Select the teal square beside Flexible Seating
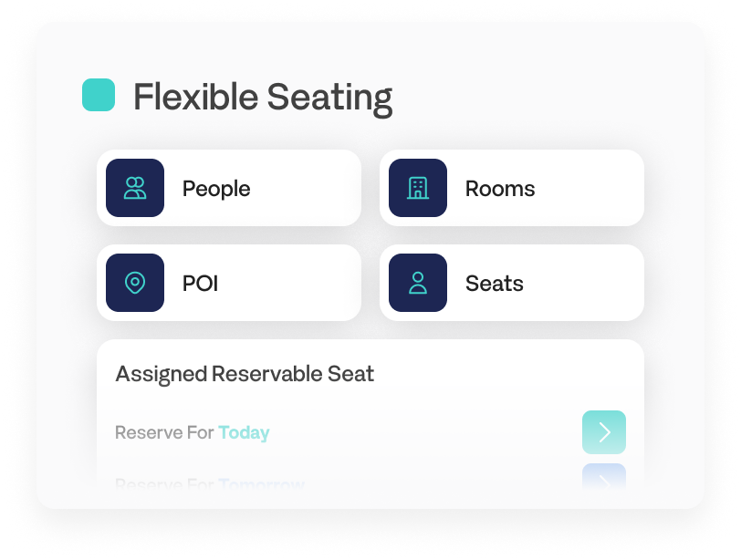Screen dimensions: 741x560 99,95
